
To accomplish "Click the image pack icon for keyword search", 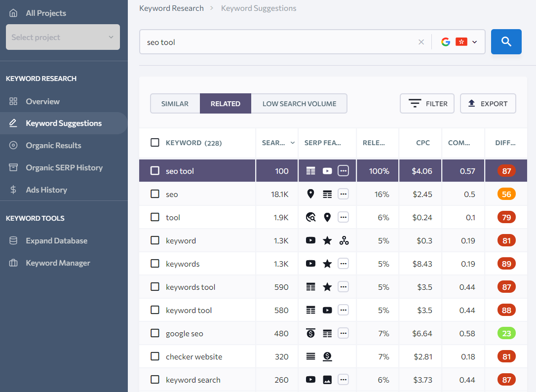I will point(327,380).
